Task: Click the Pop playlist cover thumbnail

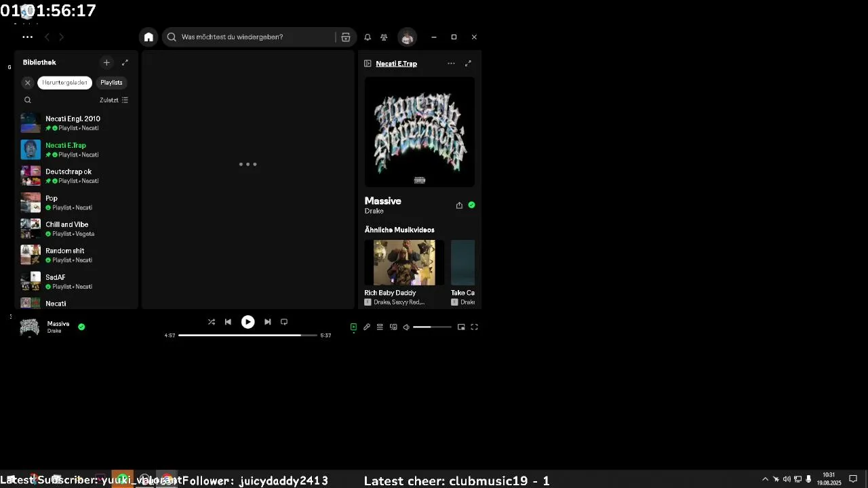Action: tap(31, 202)
